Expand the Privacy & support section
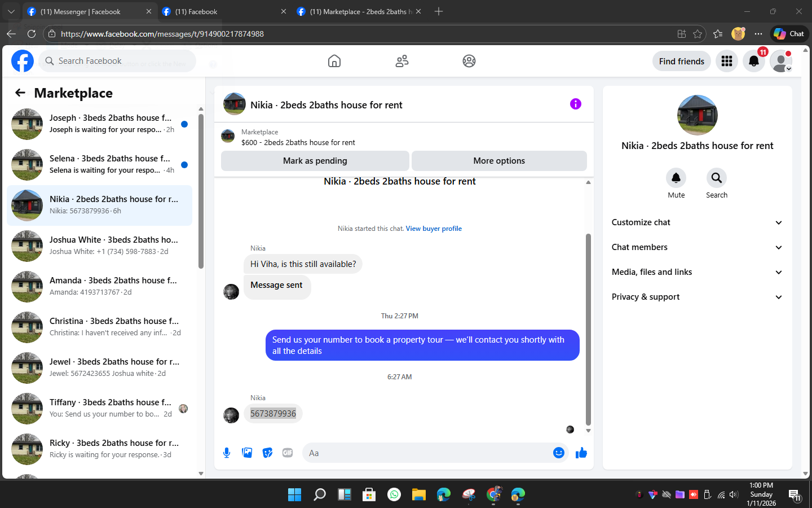The image size is (812, 508). point(697,297)
